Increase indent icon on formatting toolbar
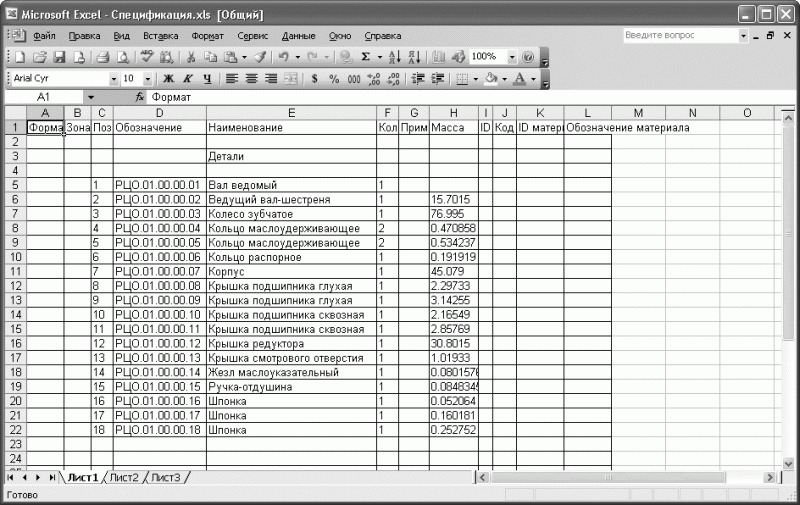Viewport: 800px width, 505px height. (438, 79)
